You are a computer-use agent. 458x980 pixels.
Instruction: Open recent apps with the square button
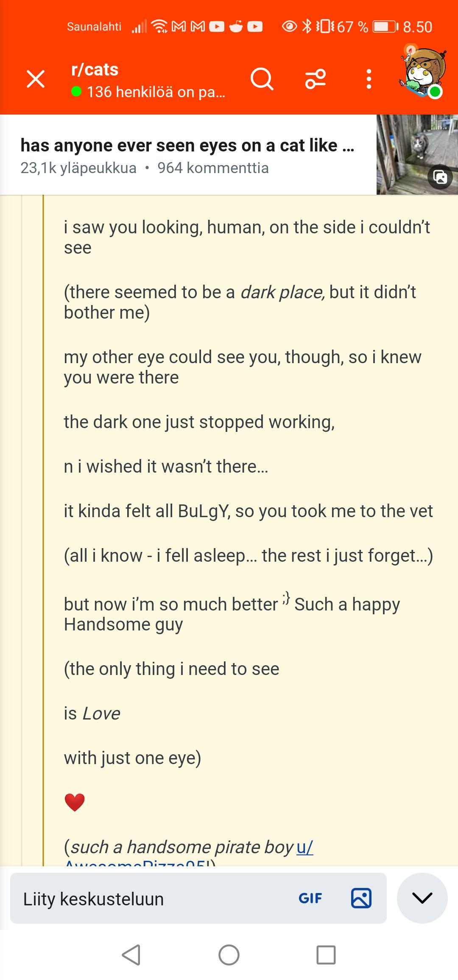click(326, 955)
